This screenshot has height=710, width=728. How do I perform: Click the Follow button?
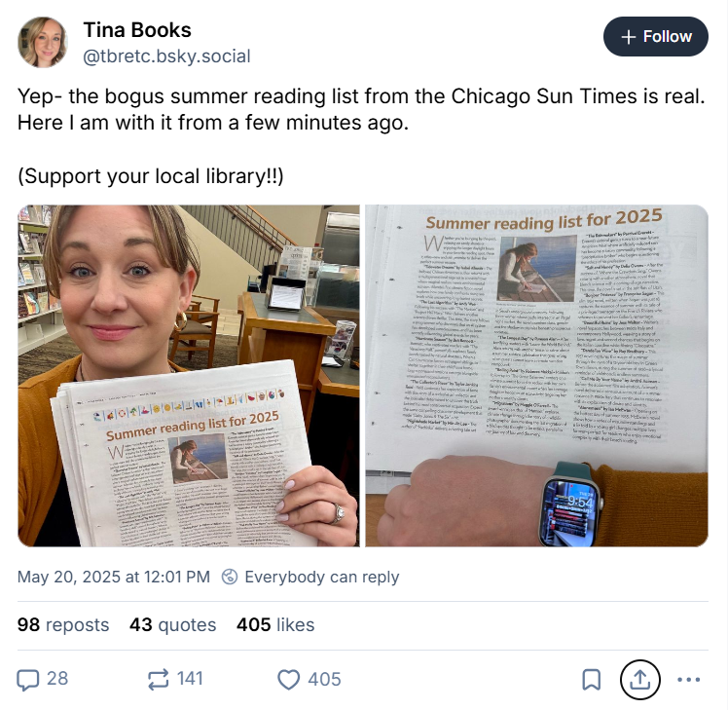point(656,37)
